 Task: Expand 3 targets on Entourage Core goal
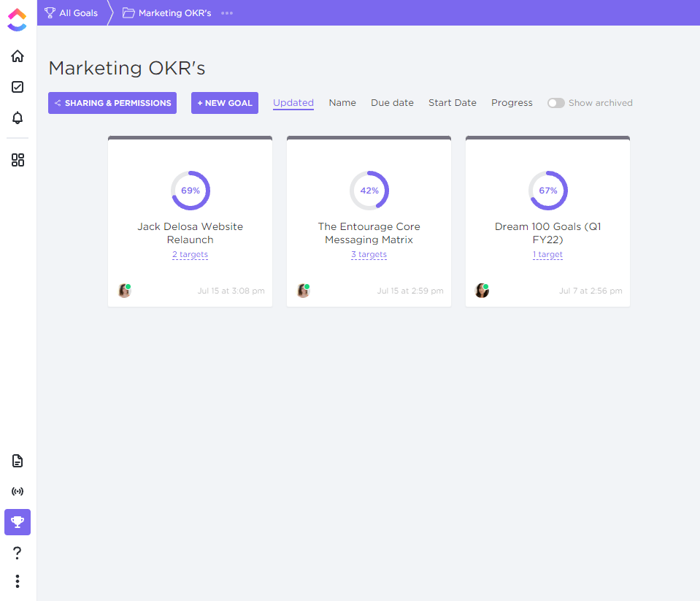pyautogui.click(x=369, y=255)
